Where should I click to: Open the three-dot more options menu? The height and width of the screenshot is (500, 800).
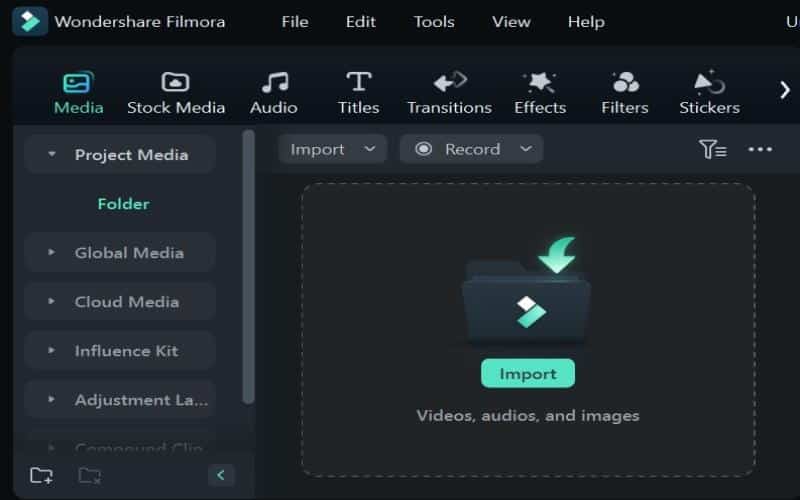click(760, 149)
